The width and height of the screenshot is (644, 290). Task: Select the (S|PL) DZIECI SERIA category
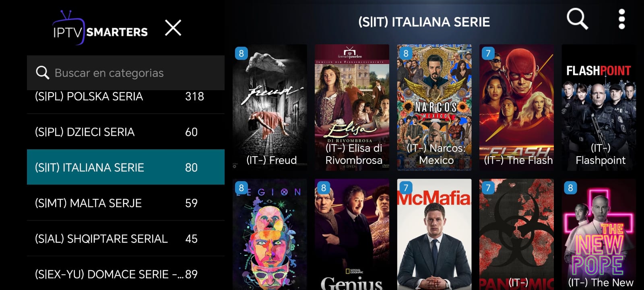pos(126,132)
